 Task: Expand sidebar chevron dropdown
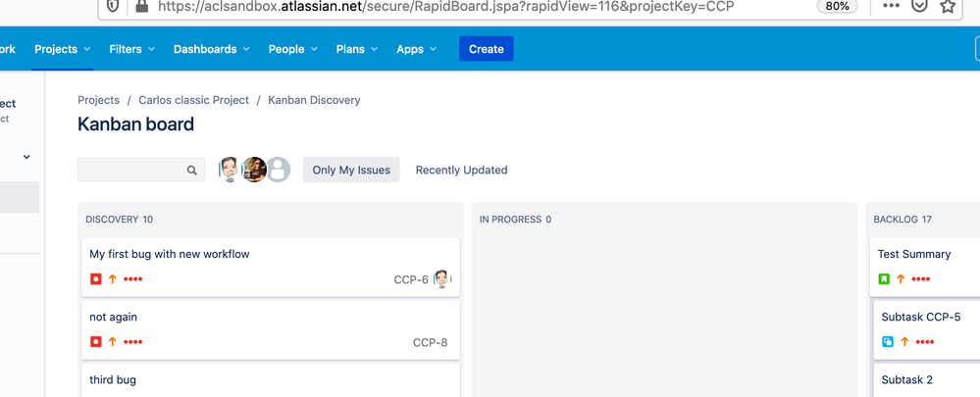point(26,157)
